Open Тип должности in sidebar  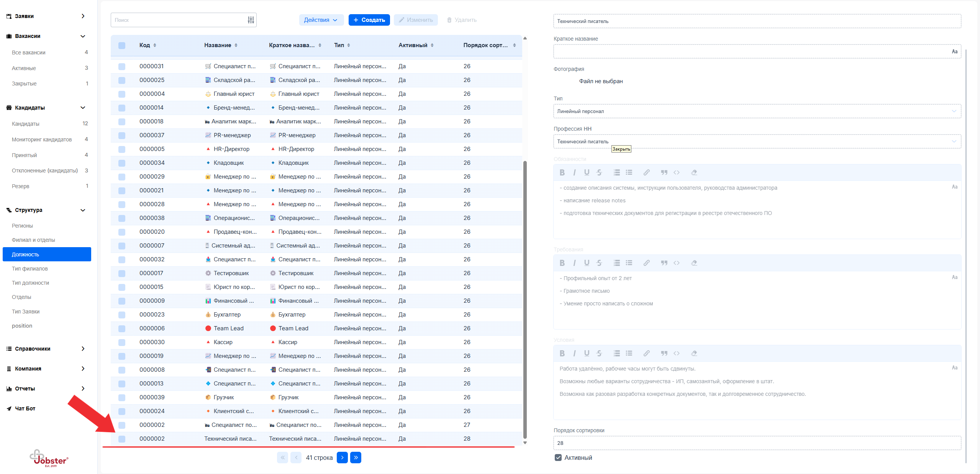(x=30, y=283)
